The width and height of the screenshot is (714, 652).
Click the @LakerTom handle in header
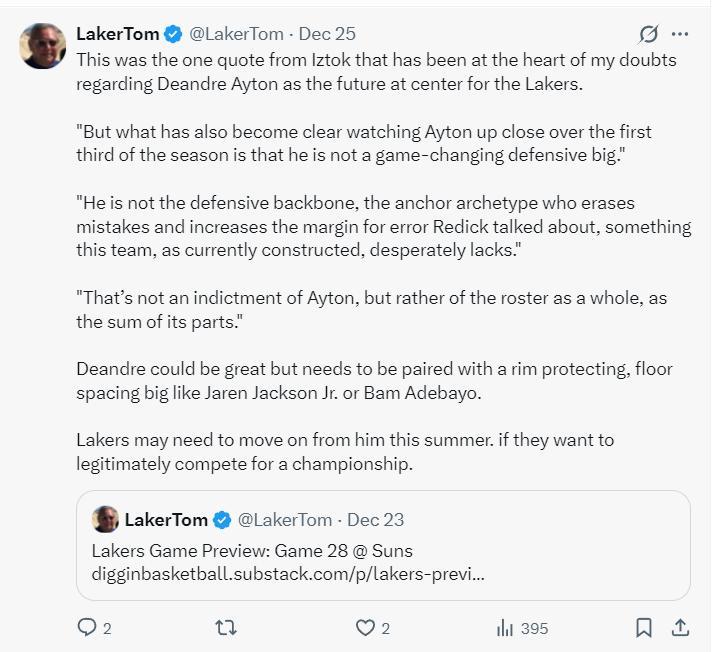236,34
